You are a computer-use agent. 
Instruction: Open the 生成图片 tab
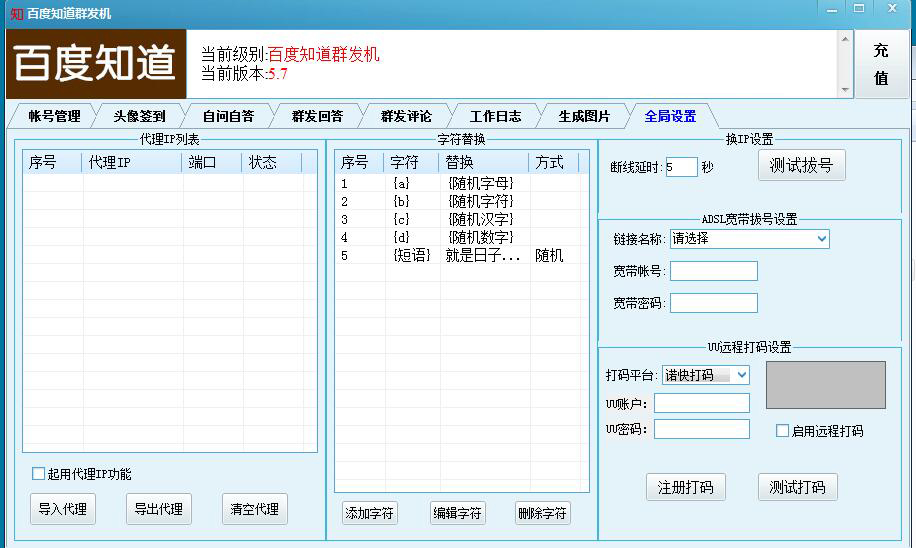(x=584, y=116)
